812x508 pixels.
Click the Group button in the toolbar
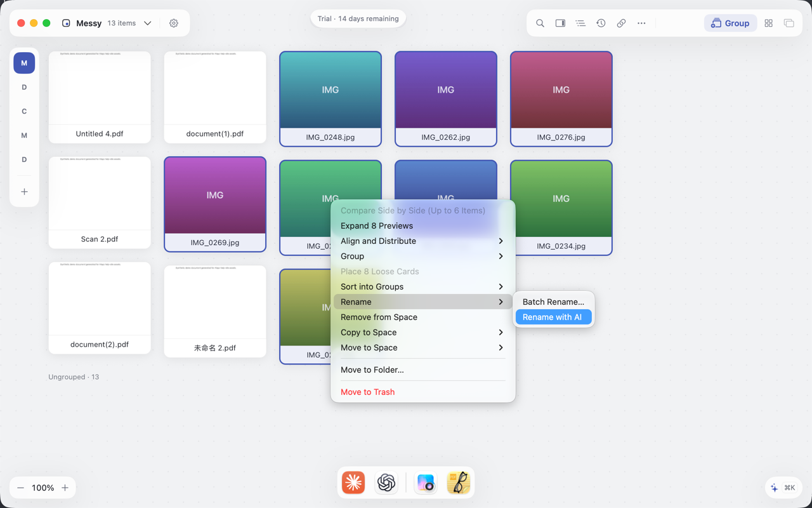click(730, 23)
